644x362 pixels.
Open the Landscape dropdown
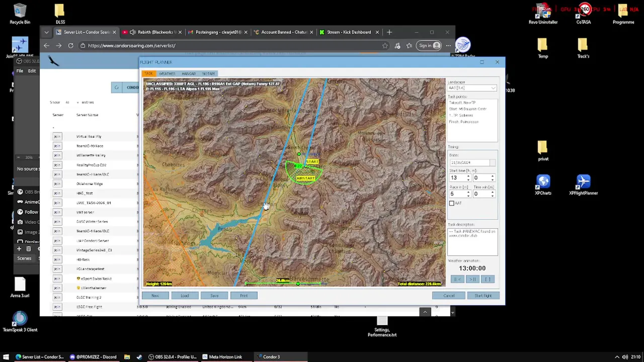point(472,88)
